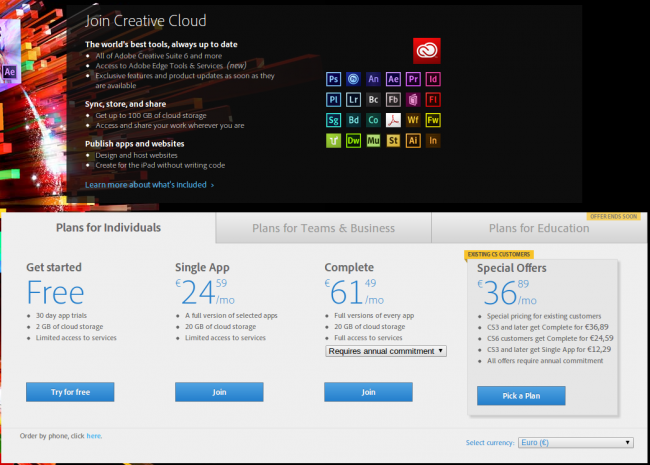The image size is (650, 465).
Task: Click Join under Single App plan
Action: (x=219, y=392)
